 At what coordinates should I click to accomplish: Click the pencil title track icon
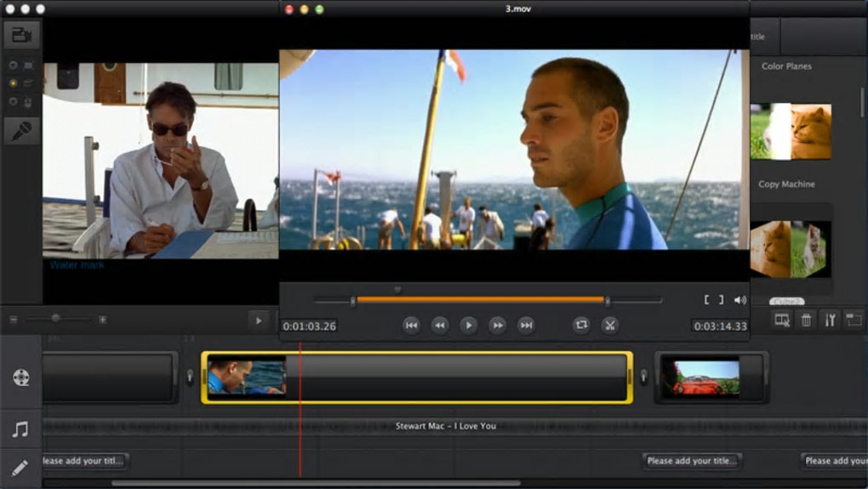[21, 468]
